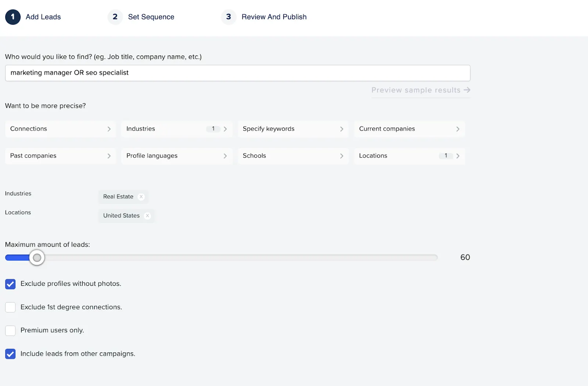Click the lead search text field

click(237, 73)
